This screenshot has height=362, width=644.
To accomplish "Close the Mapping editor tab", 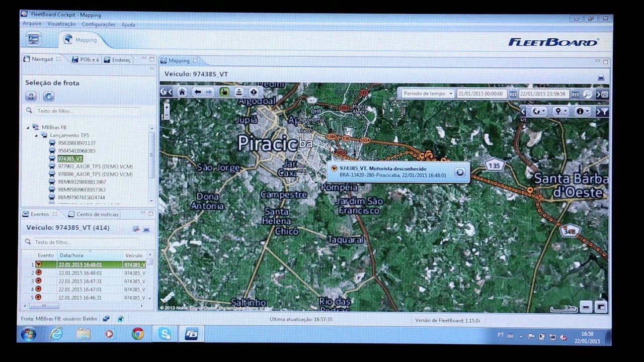I will [x=195, y=61].
